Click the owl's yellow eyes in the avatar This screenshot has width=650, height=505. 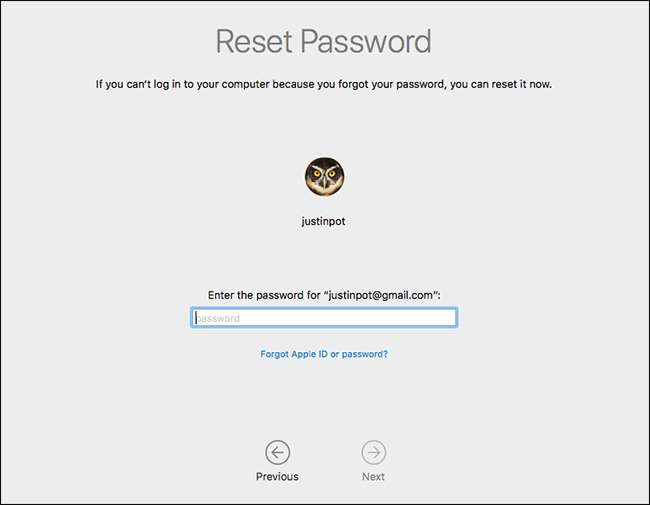pyautogui.click(x=324, y=173)
